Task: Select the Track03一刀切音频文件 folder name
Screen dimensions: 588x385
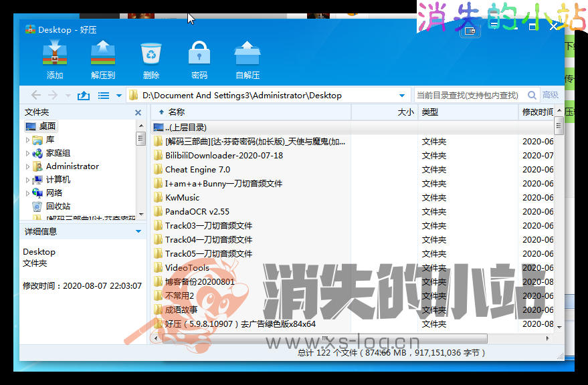Action: click(209, 226)
